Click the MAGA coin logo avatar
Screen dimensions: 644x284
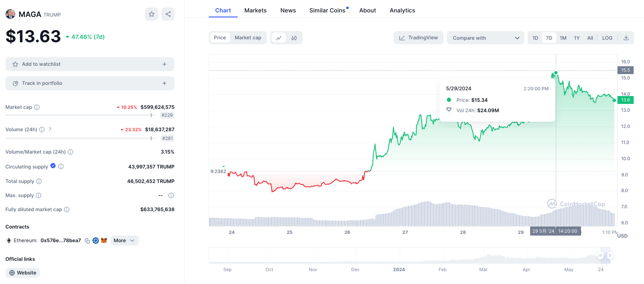coord(10,14)
